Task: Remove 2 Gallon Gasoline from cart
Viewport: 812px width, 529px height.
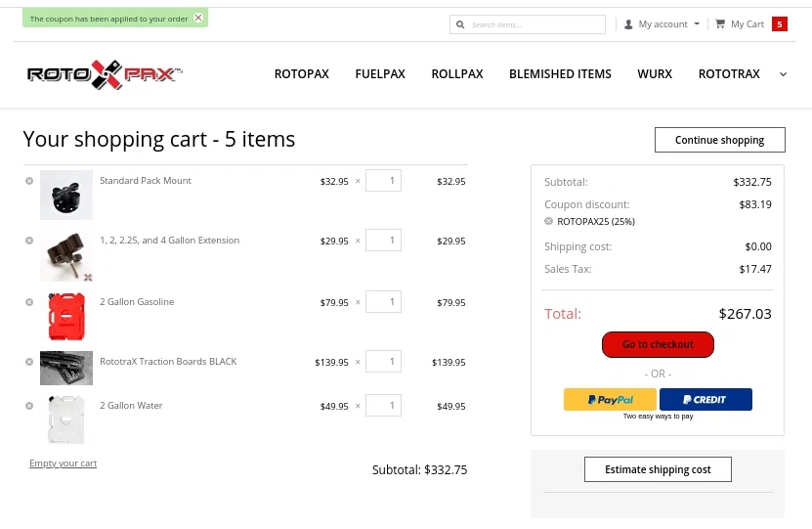Action: (29, 302)
